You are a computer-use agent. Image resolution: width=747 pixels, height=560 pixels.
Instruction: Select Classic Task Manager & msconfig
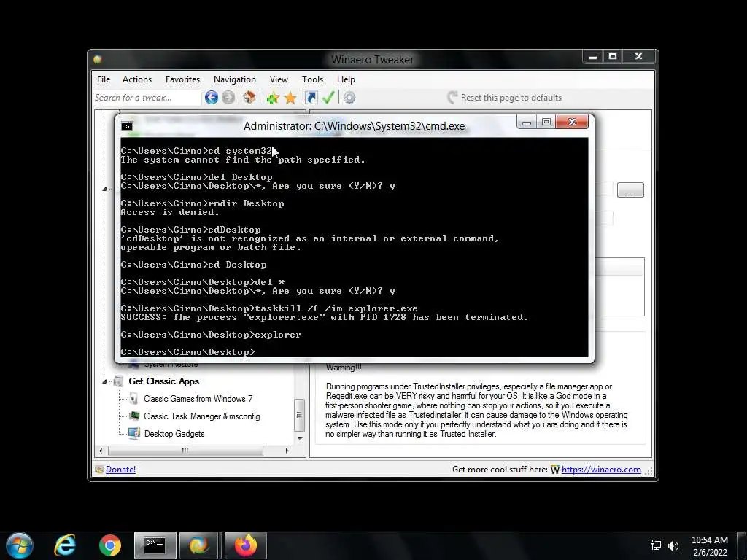(x=202, y=416)
